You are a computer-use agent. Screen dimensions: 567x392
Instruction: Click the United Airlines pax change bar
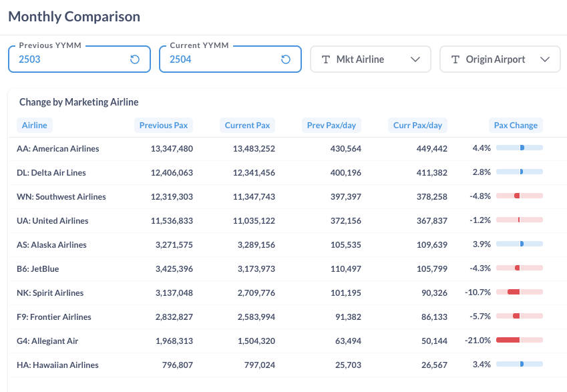point(520,220)
